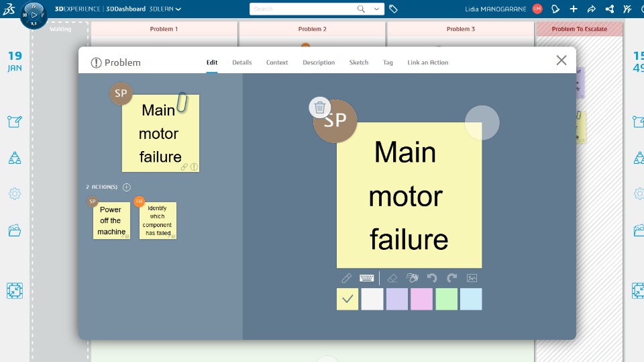
Task: Open the sidebar gear settings icon
Action: click(14, 193)
